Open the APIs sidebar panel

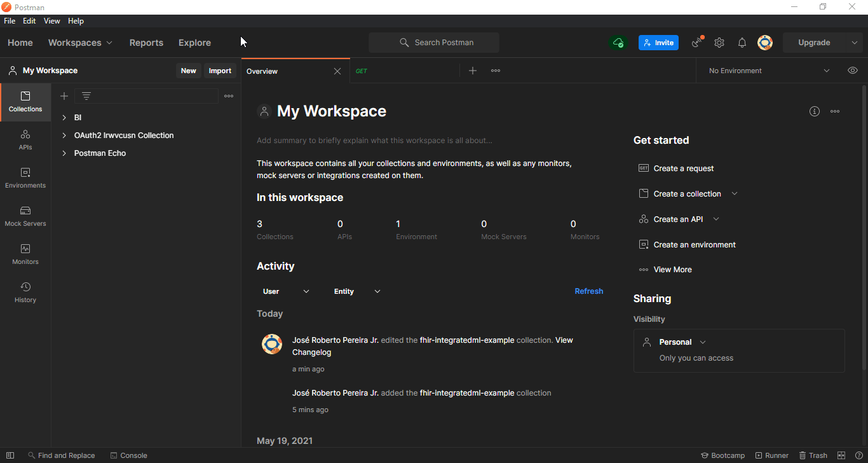pyautogui.click(x=25, y=140)
